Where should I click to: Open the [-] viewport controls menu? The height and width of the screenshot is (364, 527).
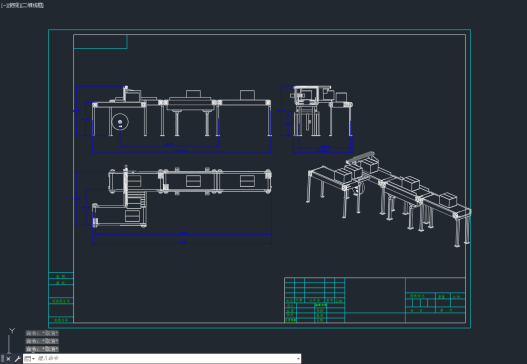click(3, 5)
